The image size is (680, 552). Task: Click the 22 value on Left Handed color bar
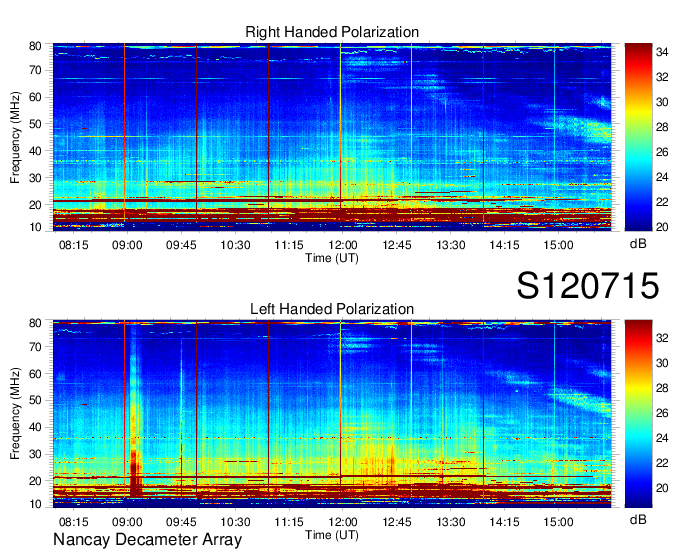pos(662,463)
